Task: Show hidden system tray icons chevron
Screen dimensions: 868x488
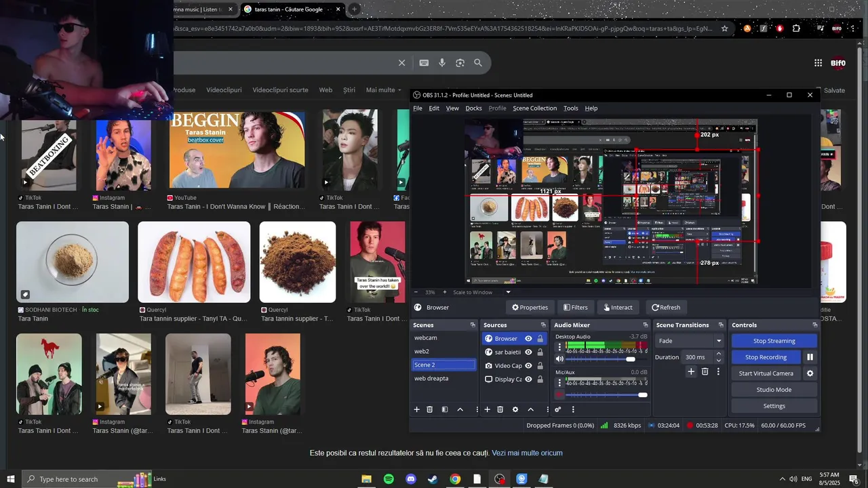Action: click(x=782, y=479)
